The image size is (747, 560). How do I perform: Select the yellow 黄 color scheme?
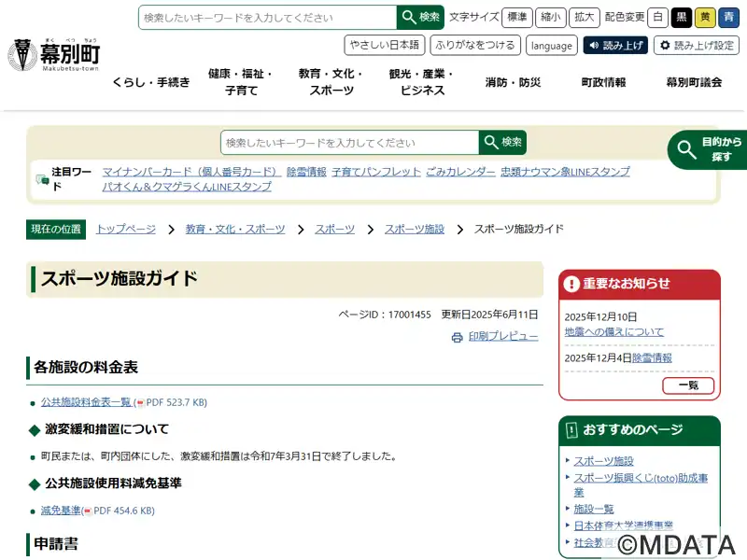click(705, 18)
